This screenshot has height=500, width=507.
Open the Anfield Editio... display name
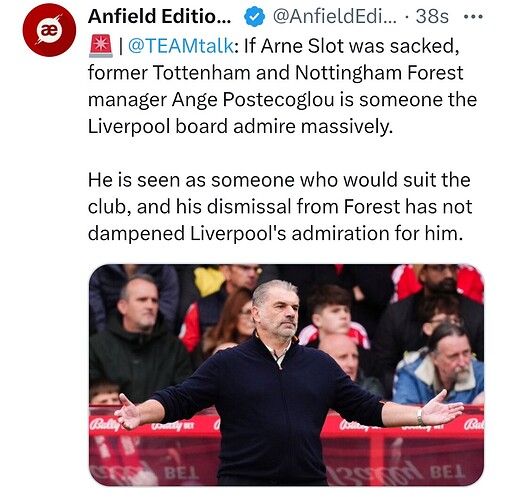(159, 16)
